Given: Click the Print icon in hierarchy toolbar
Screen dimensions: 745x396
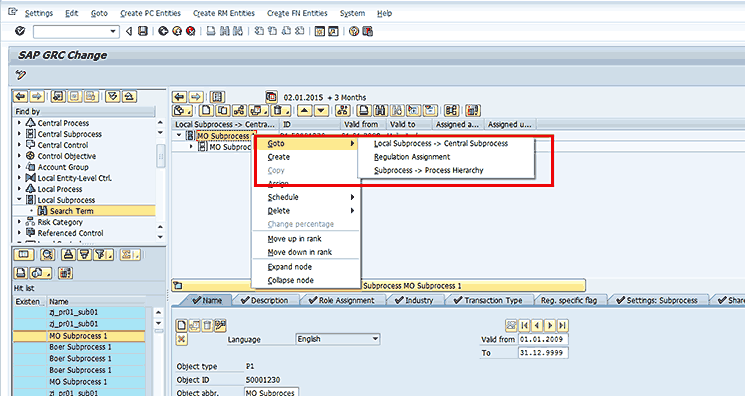Looking at the screenshot, I should 363,111.
